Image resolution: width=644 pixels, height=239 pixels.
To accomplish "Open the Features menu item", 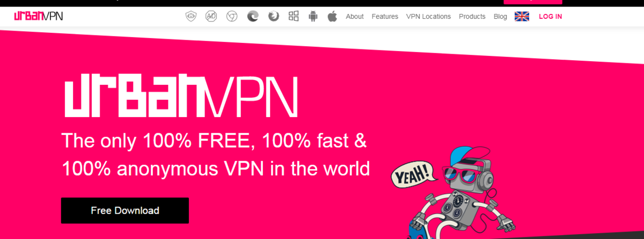I will coord(385,17).
